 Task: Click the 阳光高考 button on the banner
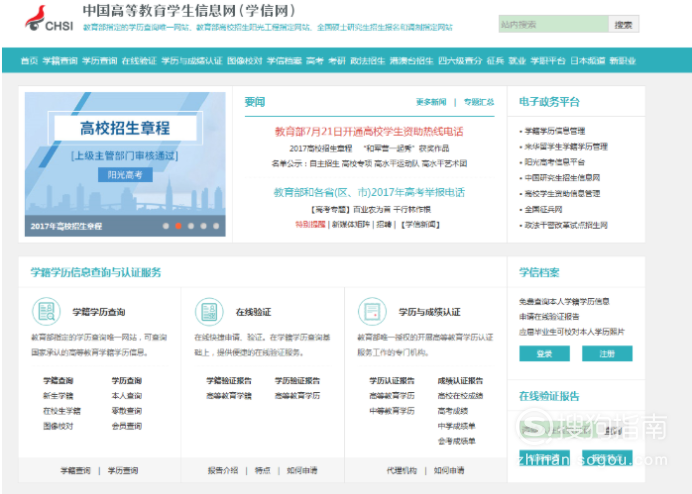pos(125,175)
